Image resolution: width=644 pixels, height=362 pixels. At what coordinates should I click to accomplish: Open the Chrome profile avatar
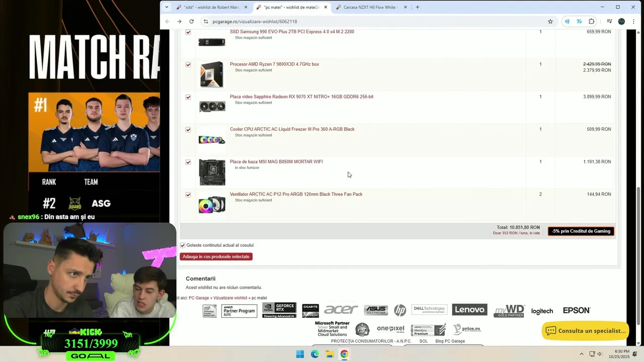coord(621,22)
